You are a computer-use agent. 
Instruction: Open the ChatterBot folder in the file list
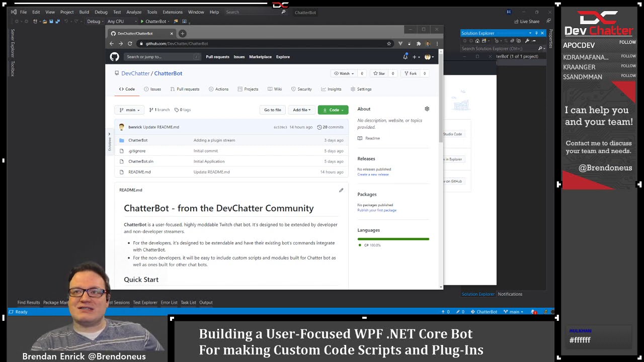coord(138,140)
